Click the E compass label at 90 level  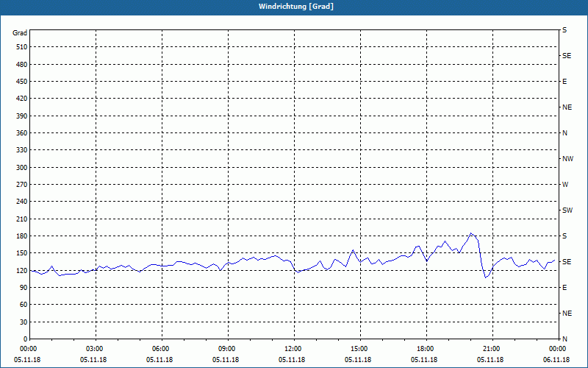[564, 288]
